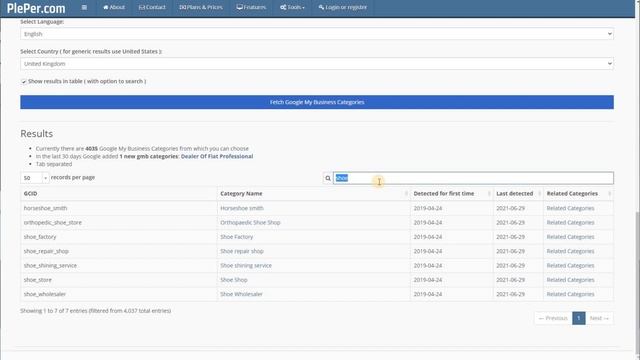Open Related Categories for shoe_wholesaler row
This screenshot has height=360, width=640.
point(570,294)
